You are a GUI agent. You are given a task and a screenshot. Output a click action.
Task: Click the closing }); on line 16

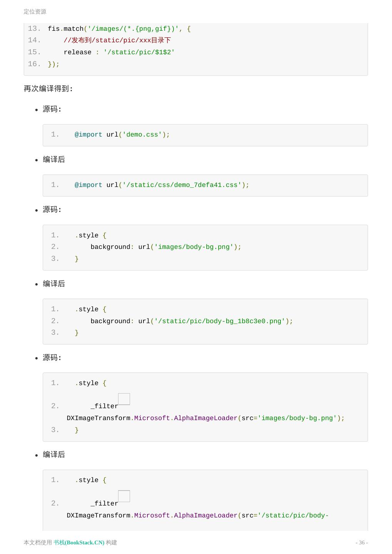click(53, 64)
